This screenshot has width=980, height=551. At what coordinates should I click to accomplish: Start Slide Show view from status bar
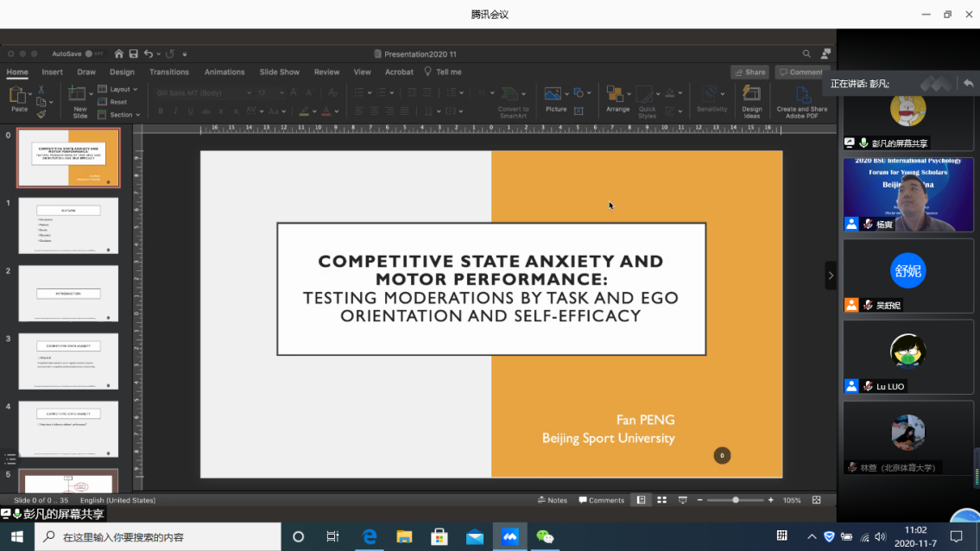coord(682,500)
